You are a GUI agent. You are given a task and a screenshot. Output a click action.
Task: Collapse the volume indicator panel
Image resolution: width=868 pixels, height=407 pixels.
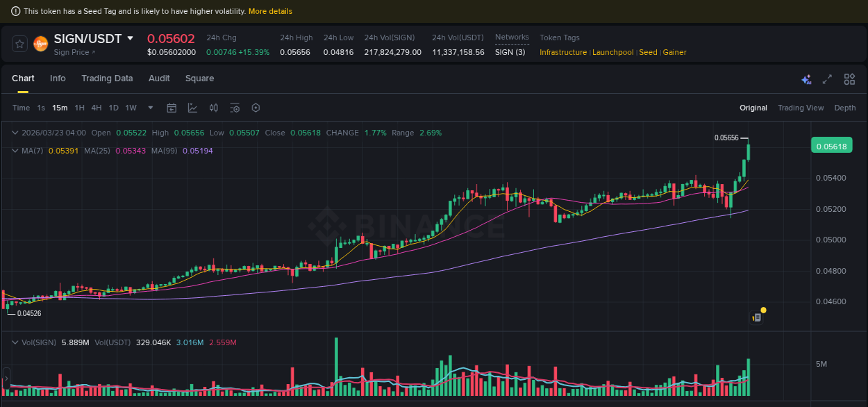click(15, 342)
